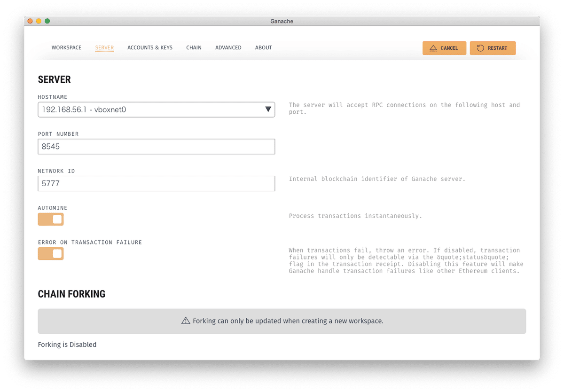The image size is (564, 392).
Task: Close the Ganache window
Action: pos(30,21)
